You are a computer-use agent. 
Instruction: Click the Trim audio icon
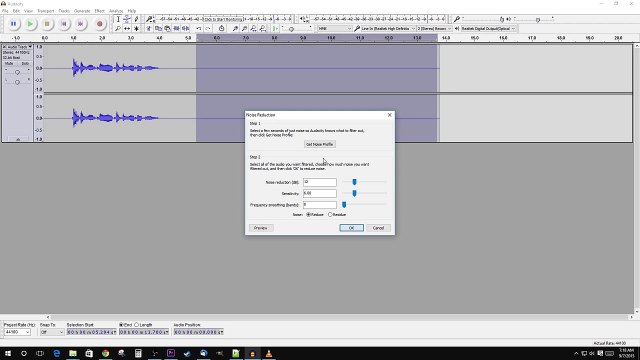176,29
